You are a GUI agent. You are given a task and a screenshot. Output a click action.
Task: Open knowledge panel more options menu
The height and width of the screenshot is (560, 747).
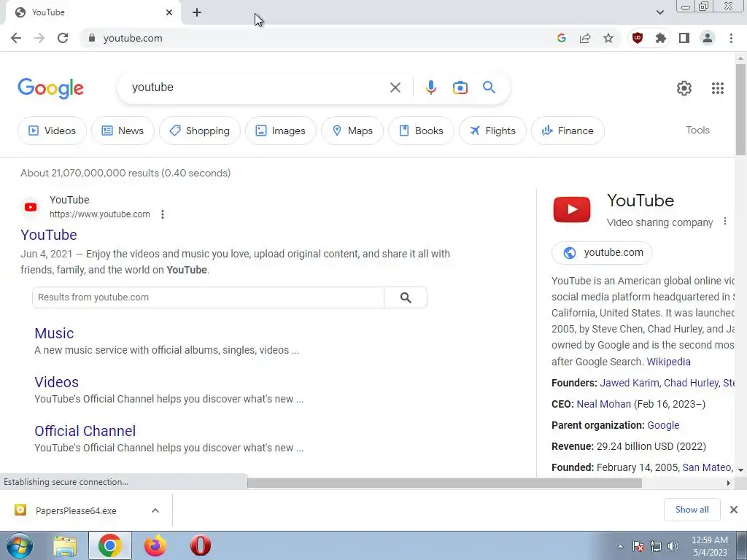point(724,222)
